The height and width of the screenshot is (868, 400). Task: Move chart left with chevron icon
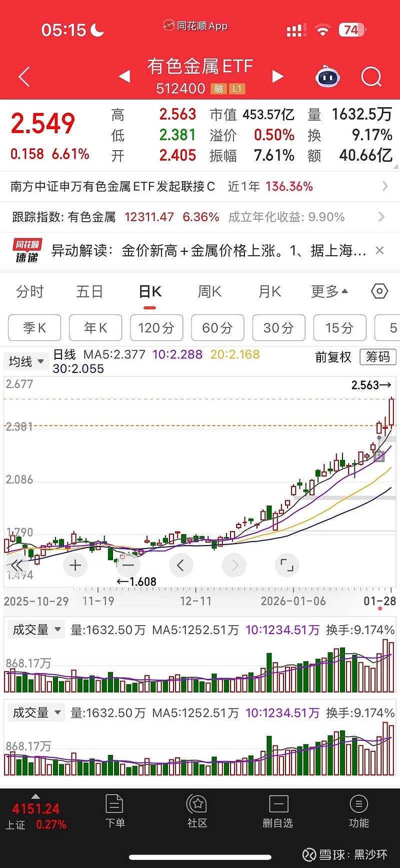coord(181,566)
